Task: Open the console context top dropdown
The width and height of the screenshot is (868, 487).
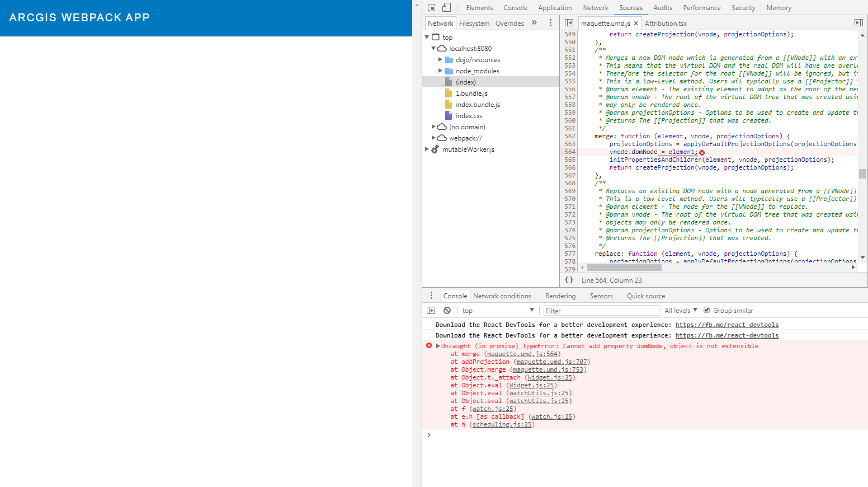Action: pos(498,311)
